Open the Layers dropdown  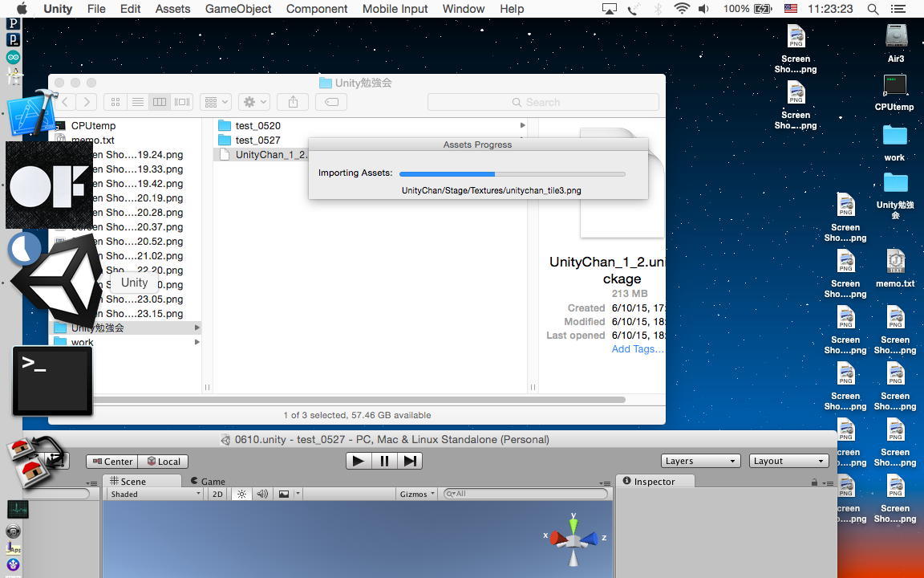(x=700, y=461)
